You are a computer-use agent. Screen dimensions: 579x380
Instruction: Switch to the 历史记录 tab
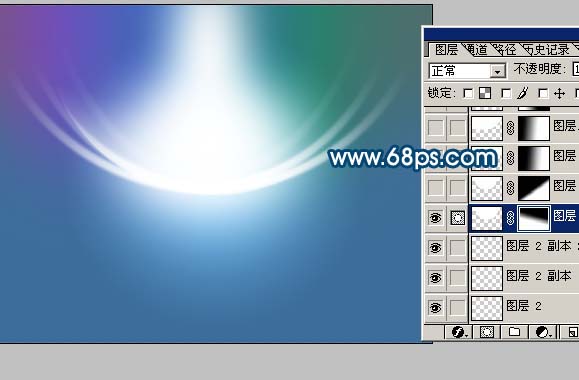pyautogui.click(x=547, y=49)
